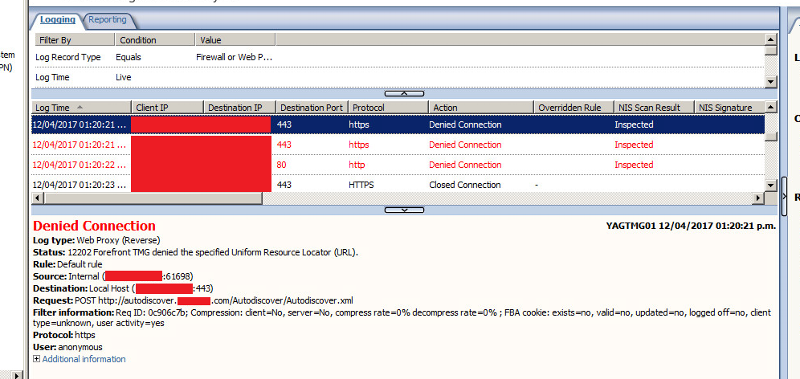The height and width of the screenshot is (379, 800).
Task: Sort by Client IP column header
Action: tap(168, 108)
